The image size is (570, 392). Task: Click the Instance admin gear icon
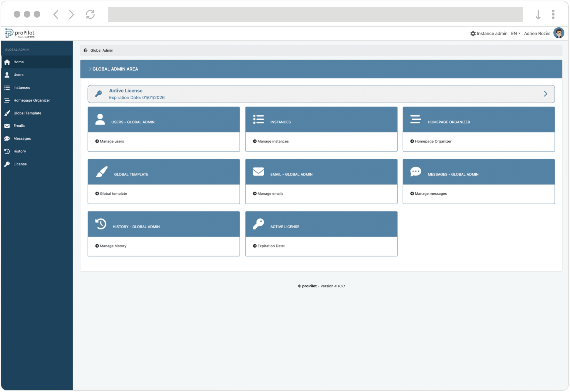tap(473, 34)
